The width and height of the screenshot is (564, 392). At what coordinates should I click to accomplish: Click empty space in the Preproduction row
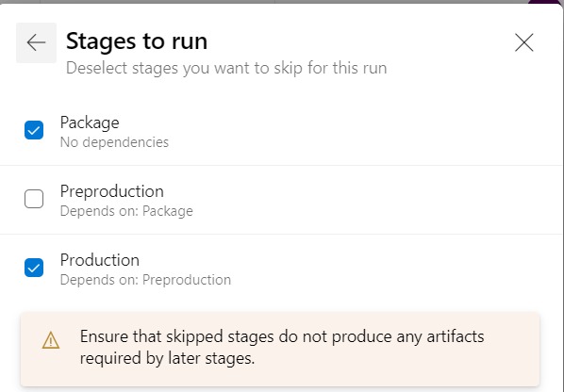[x=359, y=200]
